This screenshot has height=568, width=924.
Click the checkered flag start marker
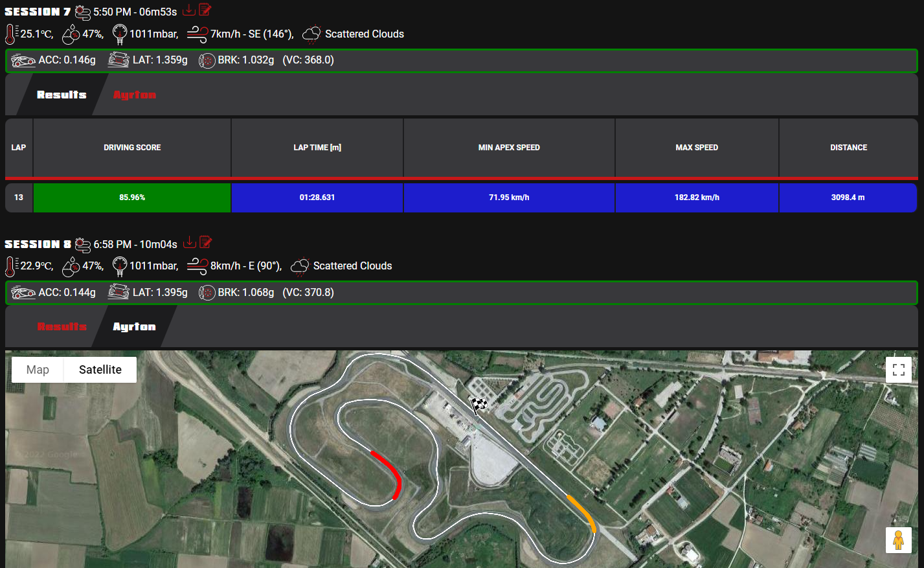[479, 405]
